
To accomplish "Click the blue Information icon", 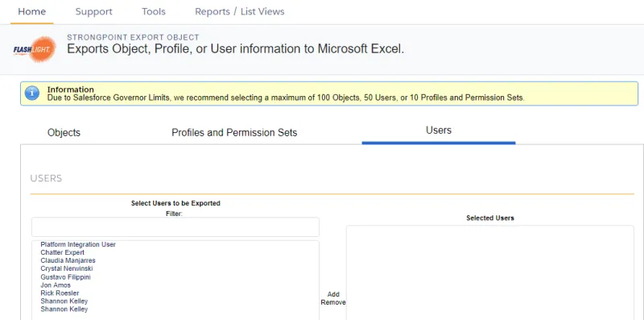I will point(32,94).
